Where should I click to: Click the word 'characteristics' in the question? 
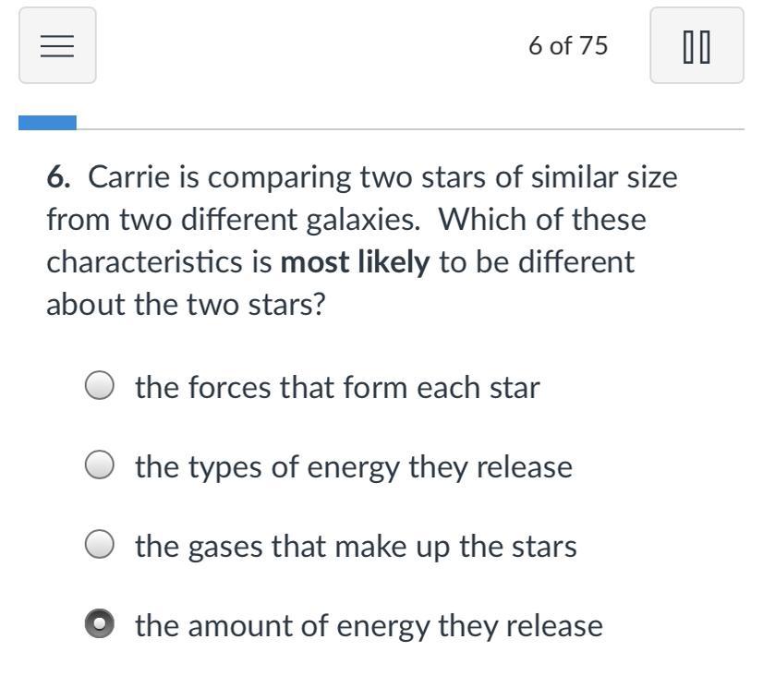coord(144,262)
